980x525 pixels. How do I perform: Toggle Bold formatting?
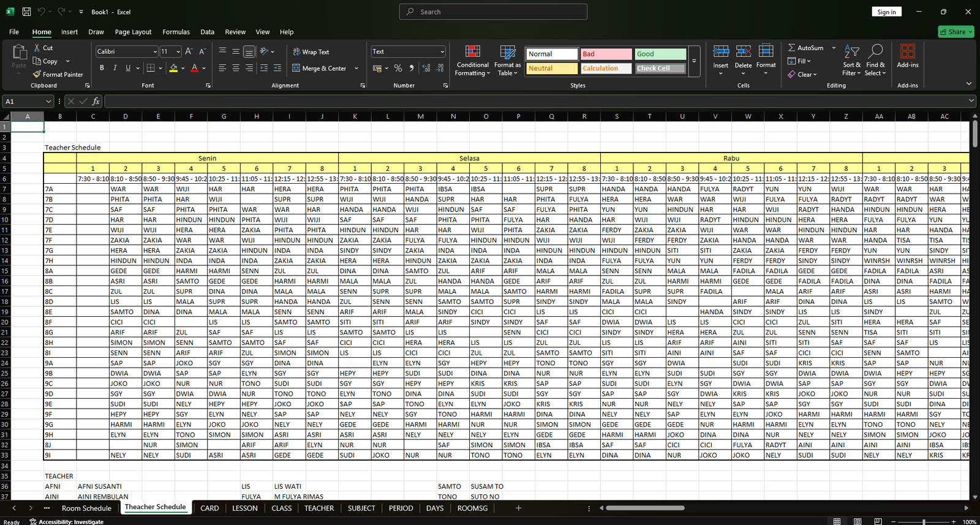click(x=102, y=68)
